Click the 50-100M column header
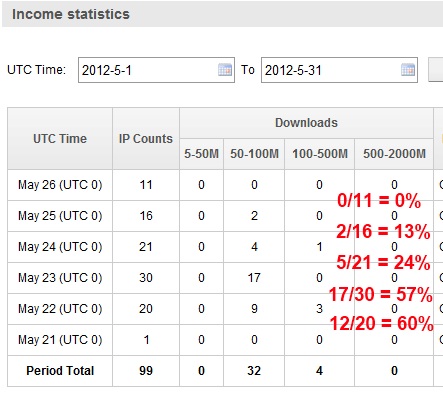Image resolution: width=443 pixels, height=399 pixels. pyautogui.click(x=254, y=154)
